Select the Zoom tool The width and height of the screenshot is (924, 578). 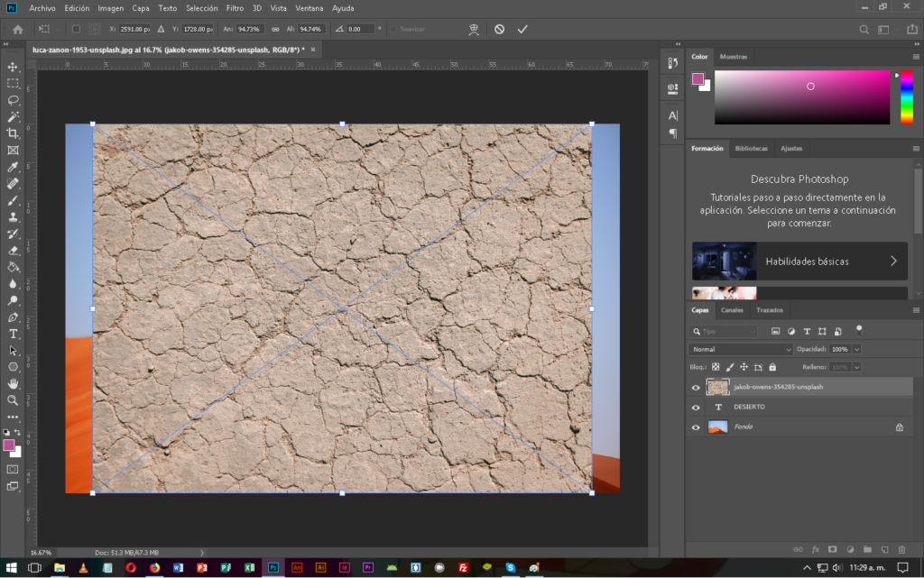tap(13, 400)
